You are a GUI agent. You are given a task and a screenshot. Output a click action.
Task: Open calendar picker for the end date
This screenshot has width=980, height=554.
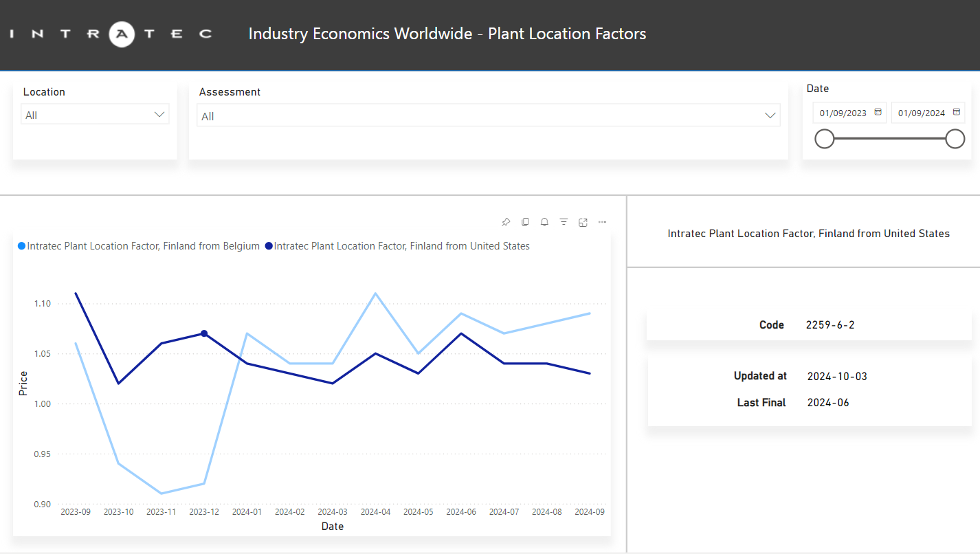956,112
